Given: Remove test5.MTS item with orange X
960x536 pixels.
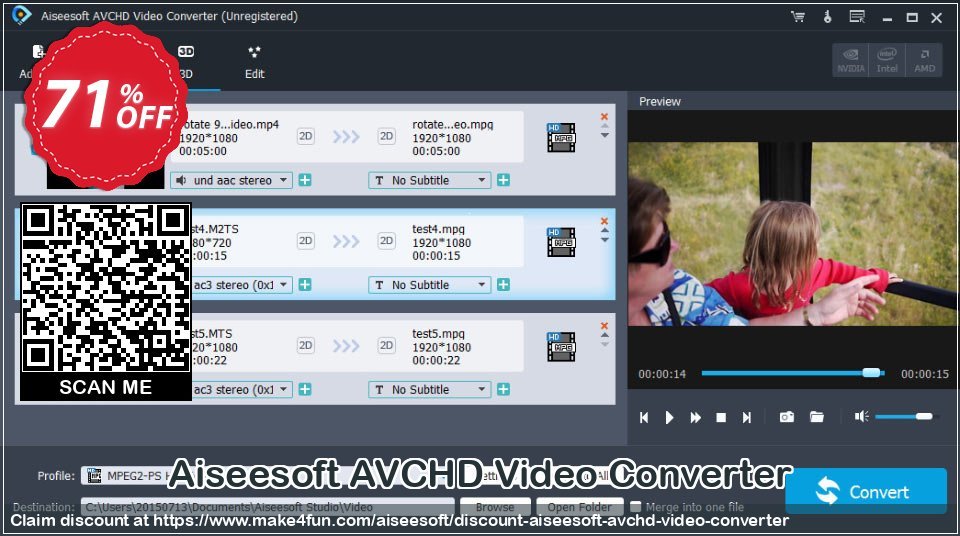Looking at the screenshot, I should point(604,326).
